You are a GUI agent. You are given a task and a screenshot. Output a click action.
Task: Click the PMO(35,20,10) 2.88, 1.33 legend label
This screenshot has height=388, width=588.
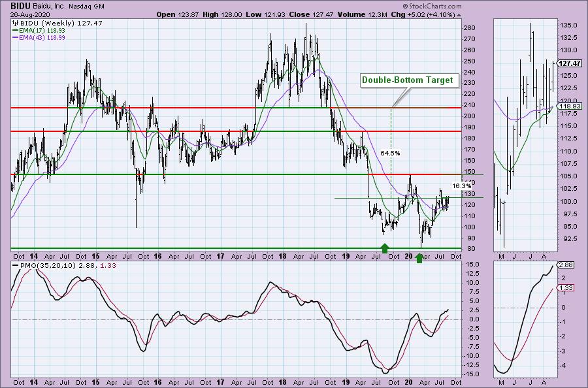68,265
